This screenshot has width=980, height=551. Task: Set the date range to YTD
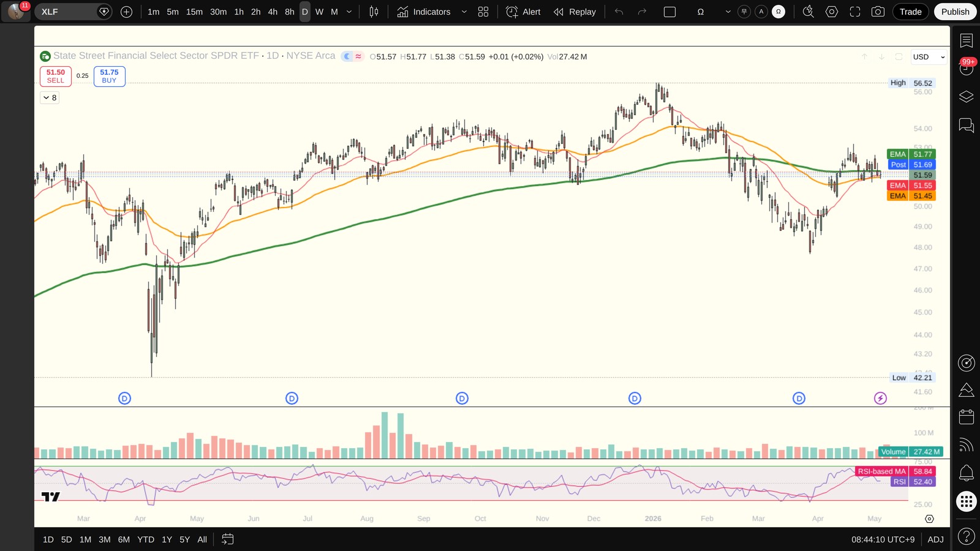146,539
